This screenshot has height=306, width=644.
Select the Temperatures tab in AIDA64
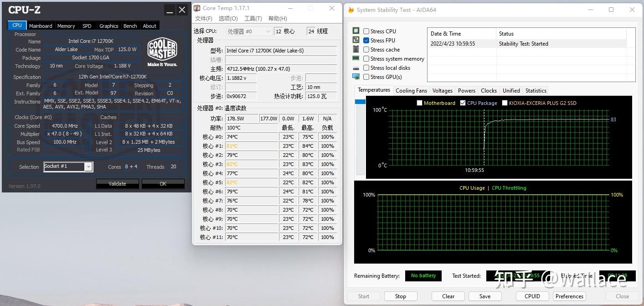pos(374,90)
